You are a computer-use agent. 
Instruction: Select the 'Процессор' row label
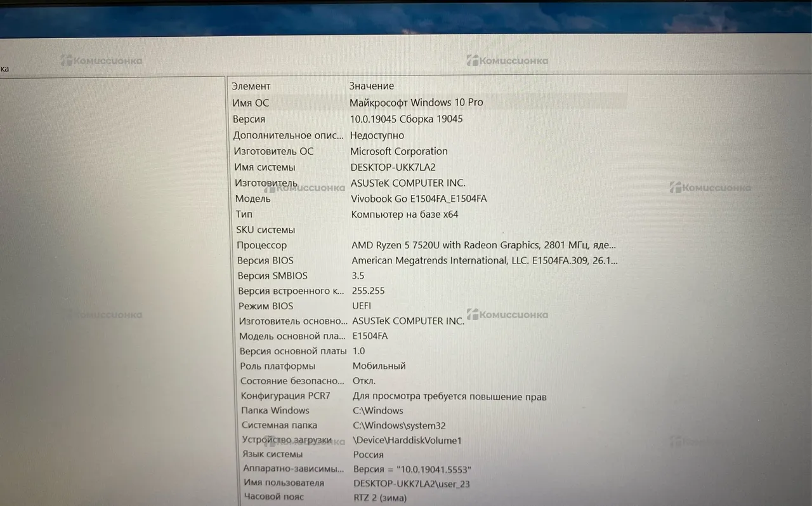point(261,245)
